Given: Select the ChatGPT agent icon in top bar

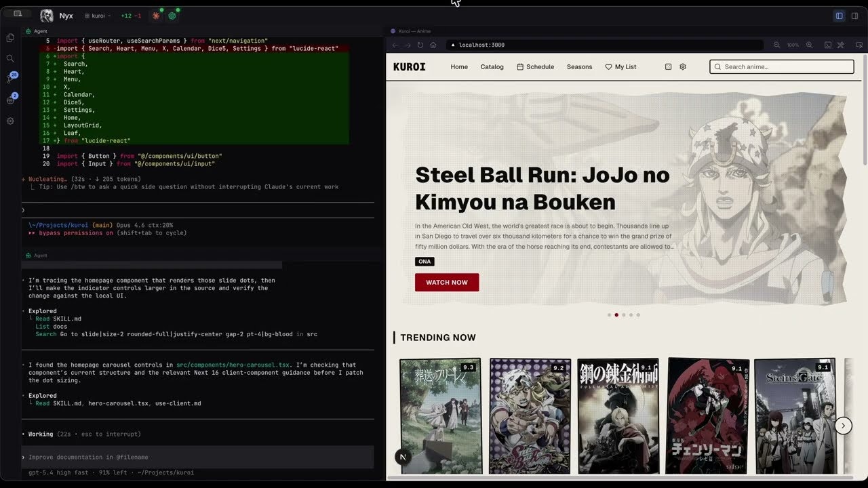Looking at the screenshot, I should tap(172, 16).
